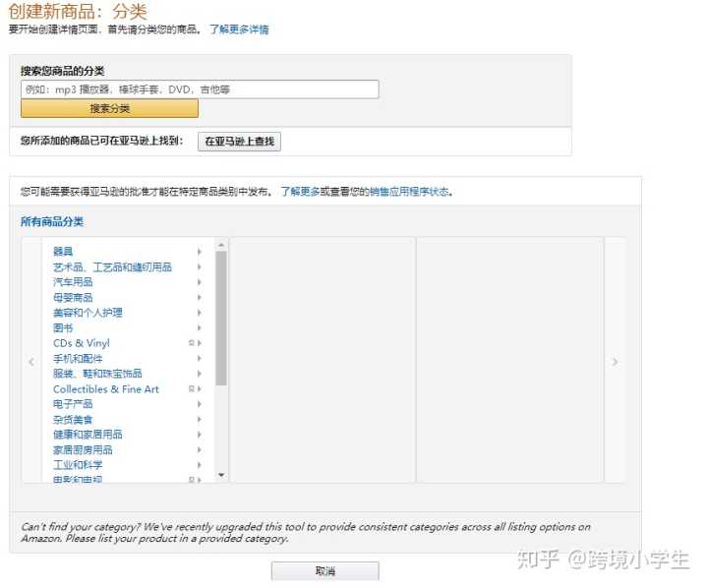Click the lock icon beside Collectibles & Fine Art
The height and width of the screenshot is (588, 708).
pos(192,388)
